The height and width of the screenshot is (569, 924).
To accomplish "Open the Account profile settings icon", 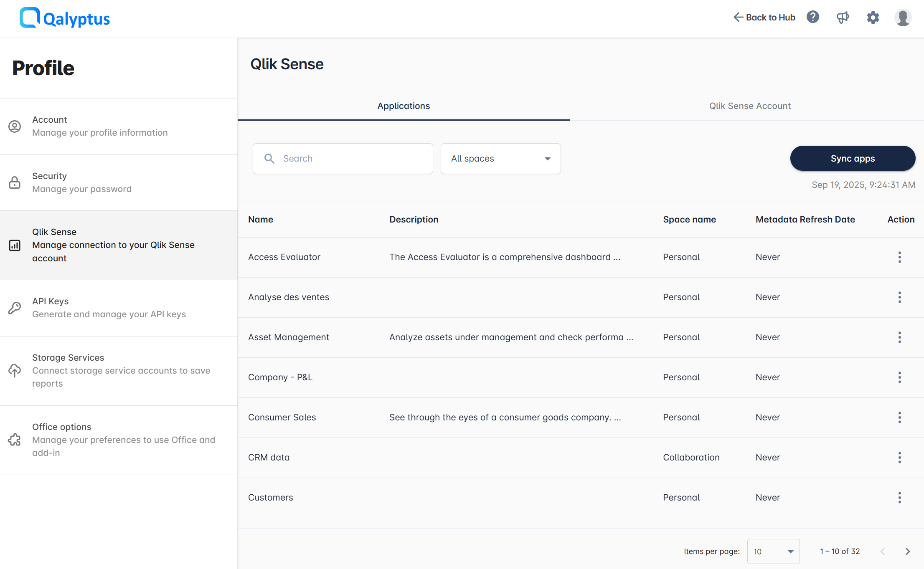I will [15, 126].
